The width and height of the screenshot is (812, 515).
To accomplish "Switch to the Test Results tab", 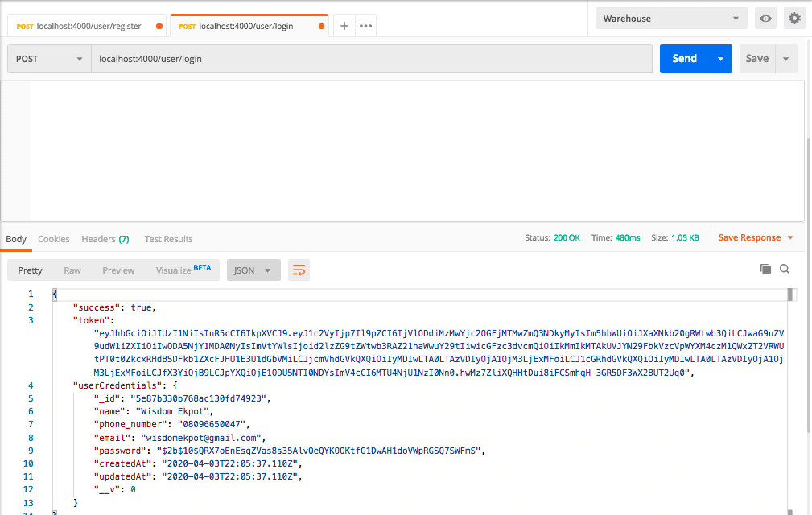I will pyautogui.click(x=168, y=239).
